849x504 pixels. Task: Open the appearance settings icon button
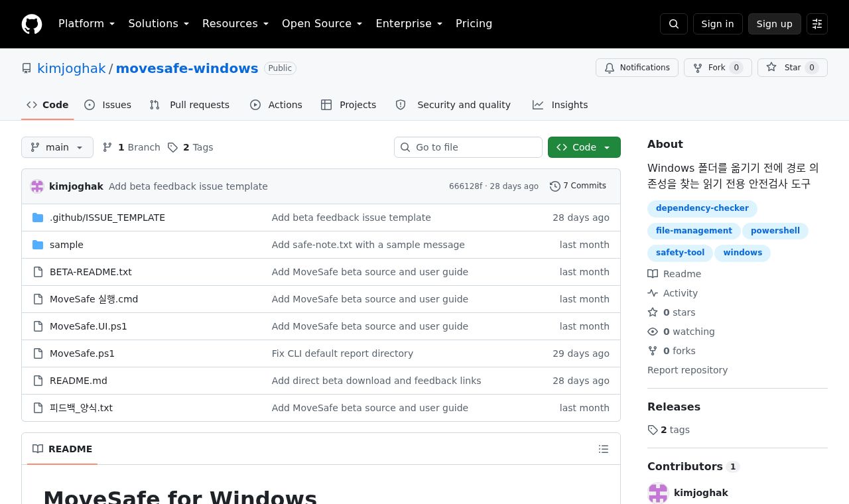tap(817, 24)
